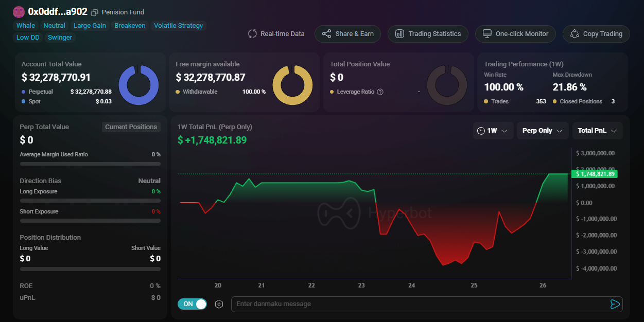Viewport: 644px width, 322px height.
Task: Focus the danmaku message input field
Action: coord(417,304)
